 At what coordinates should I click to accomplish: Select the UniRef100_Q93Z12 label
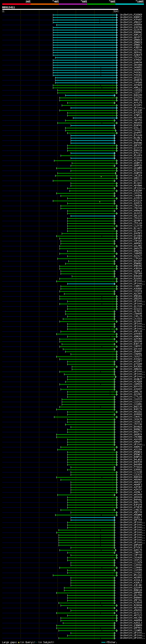pyautogui.click(x=131, y=77)
